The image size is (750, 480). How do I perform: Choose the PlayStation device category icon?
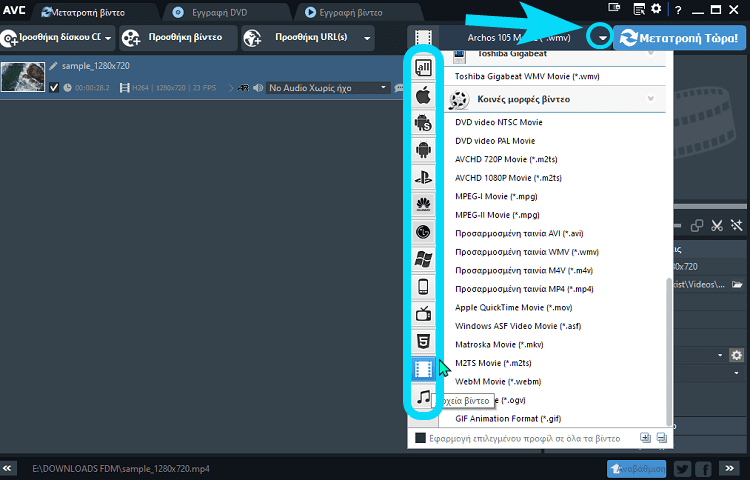423,178
